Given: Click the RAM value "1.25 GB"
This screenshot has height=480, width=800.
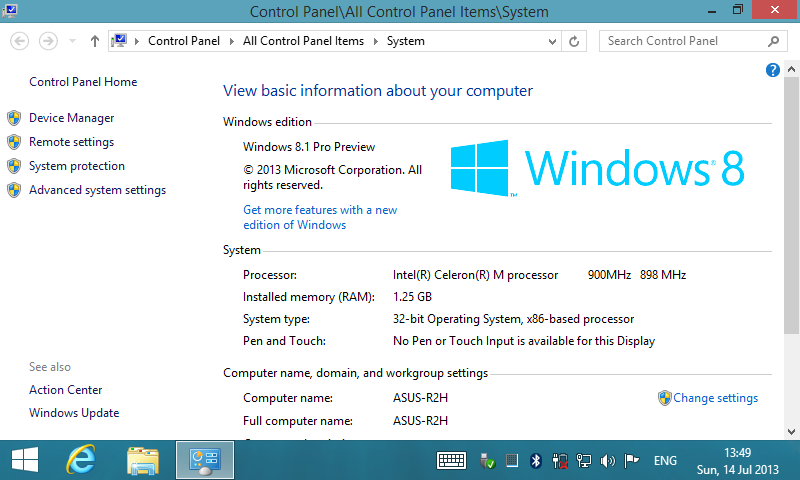Looking at the screenshot, I should [x=412, y=297].
